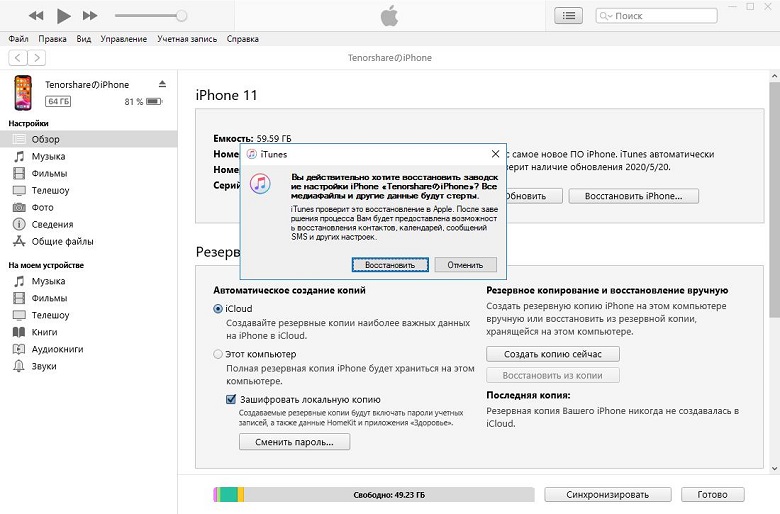Go back with the left arrow
This screenshot has height=514, width=780.
coord(18,58)
